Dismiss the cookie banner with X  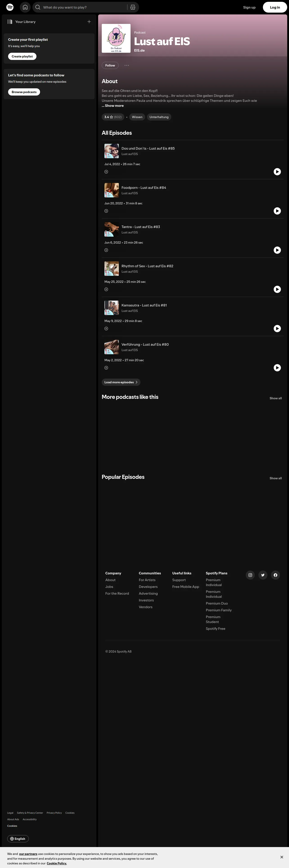click(x=282, y=857)
